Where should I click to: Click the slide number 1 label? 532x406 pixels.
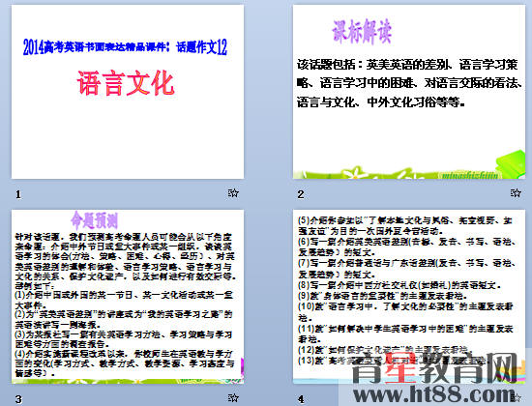18,194
